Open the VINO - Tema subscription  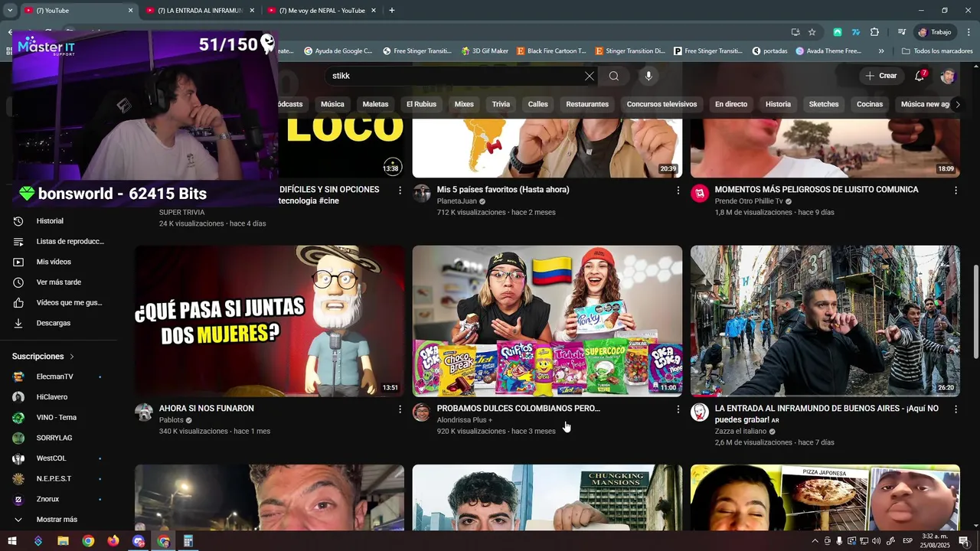tap(58, 418)
